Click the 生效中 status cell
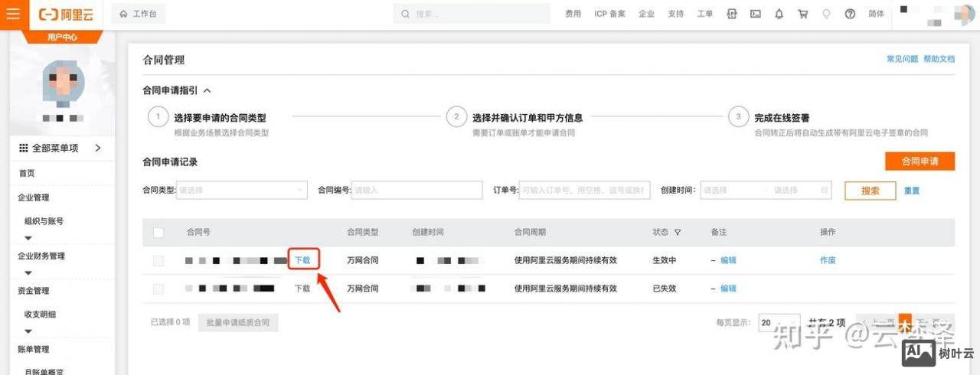Image resolution: width=980 pixels, height=375 pixels. click(x=664, y=260)
